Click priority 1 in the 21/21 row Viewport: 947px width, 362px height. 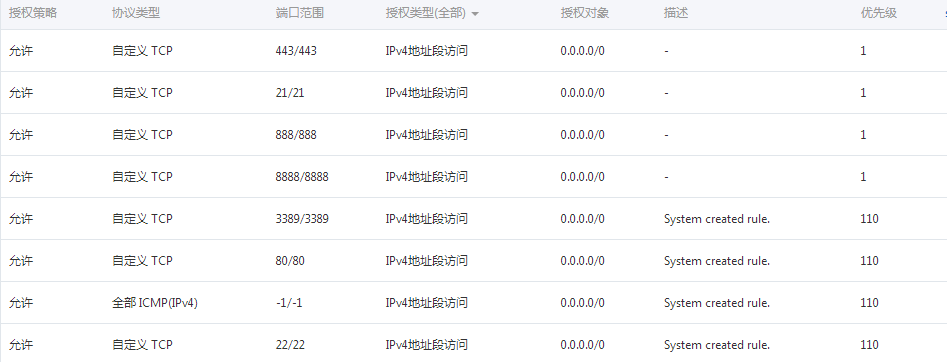click(863, 92)
